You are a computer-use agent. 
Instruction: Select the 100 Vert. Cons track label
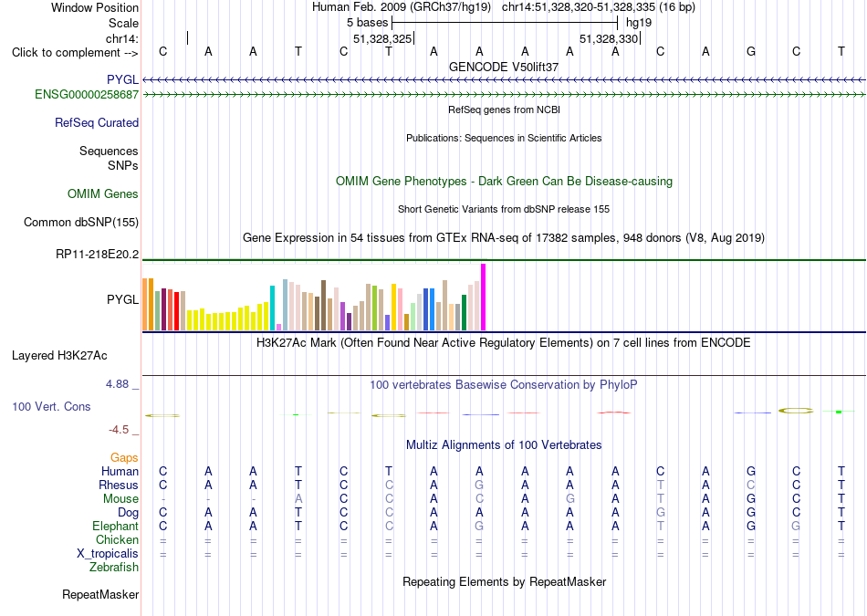(x=51, y=406)
